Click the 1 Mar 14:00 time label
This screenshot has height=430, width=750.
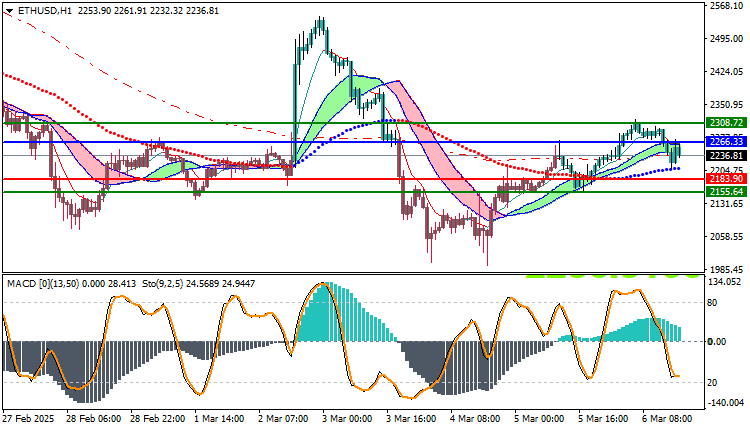pyautogui.click(x=220, y=419)
